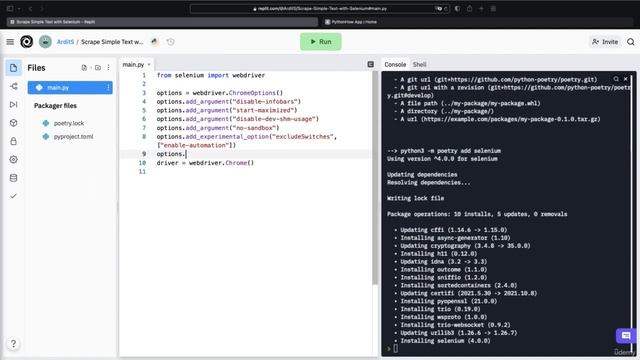Show Safari tab overview

tap(493, 9)
